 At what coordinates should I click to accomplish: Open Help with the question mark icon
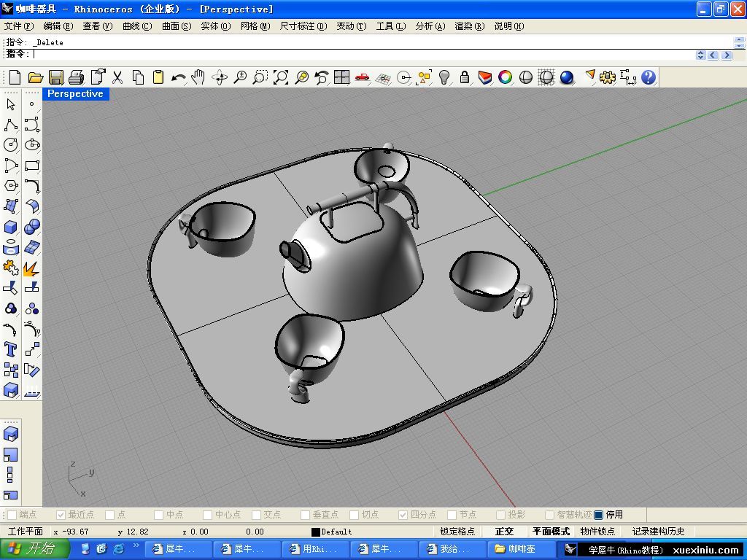pyautogui.click(x=649, y=77)
